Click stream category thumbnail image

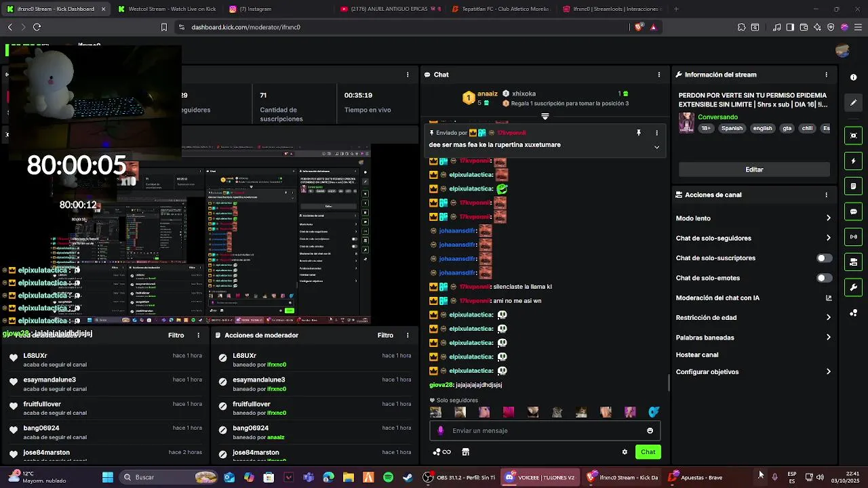(x=686, y=123)
